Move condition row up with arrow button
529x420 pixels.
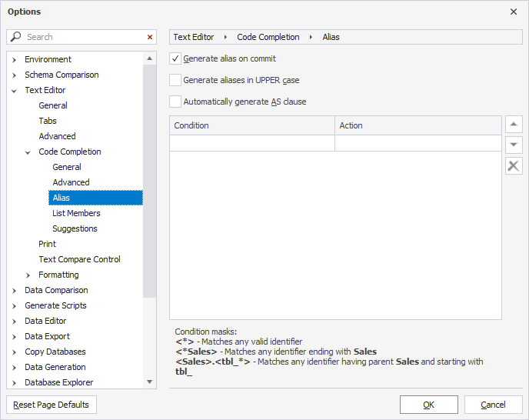(x=514, y=125)
